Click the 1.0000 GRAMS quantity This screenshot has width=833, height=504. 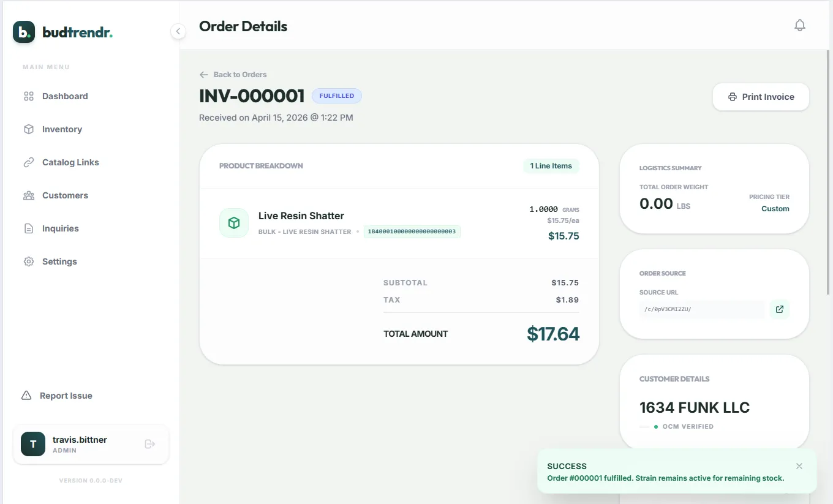tap(554, 209)
